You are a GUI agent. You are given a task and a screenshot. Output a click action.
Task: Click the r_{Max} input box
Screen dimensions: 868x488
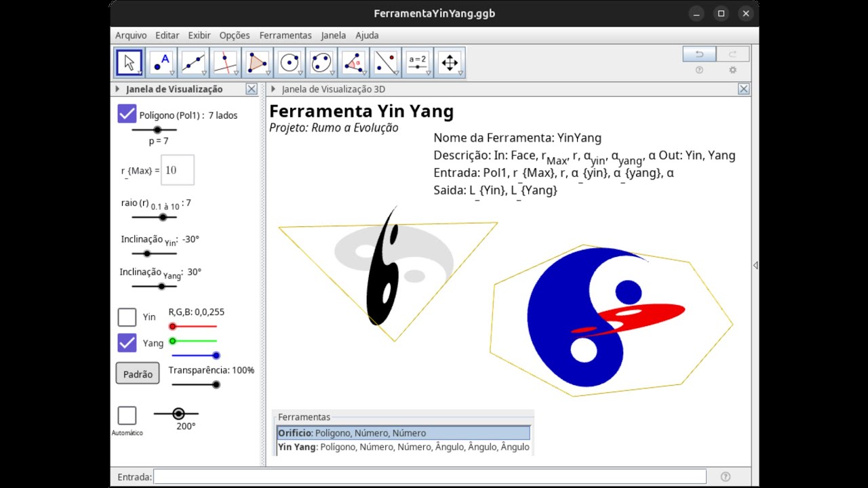178,170
